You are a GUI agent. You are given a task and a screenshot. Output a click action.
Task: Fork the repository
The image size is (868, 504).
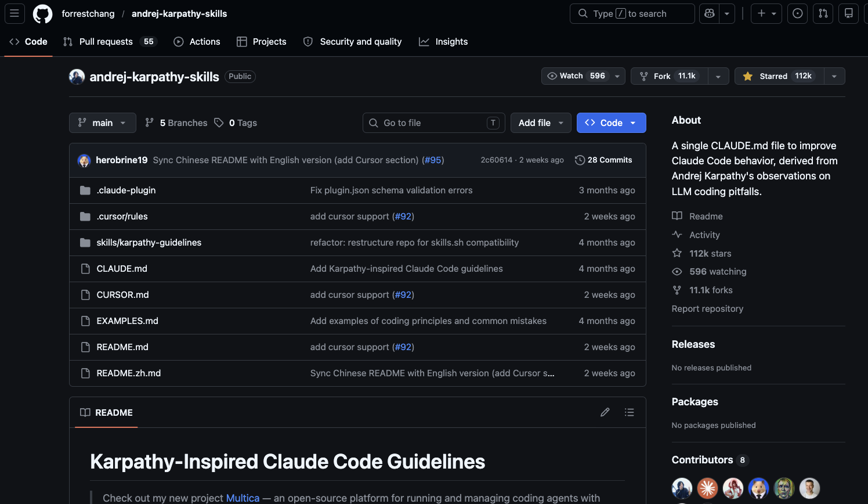670,76
